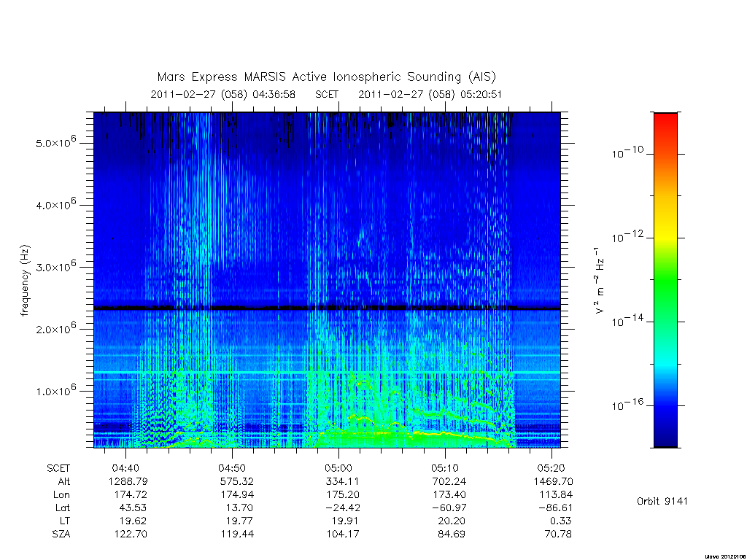Screen dimensions: 747x560
Task: Click the 3.0×10^6 frequency tick label
Action: pyautogui.click(x=55, y=266)
